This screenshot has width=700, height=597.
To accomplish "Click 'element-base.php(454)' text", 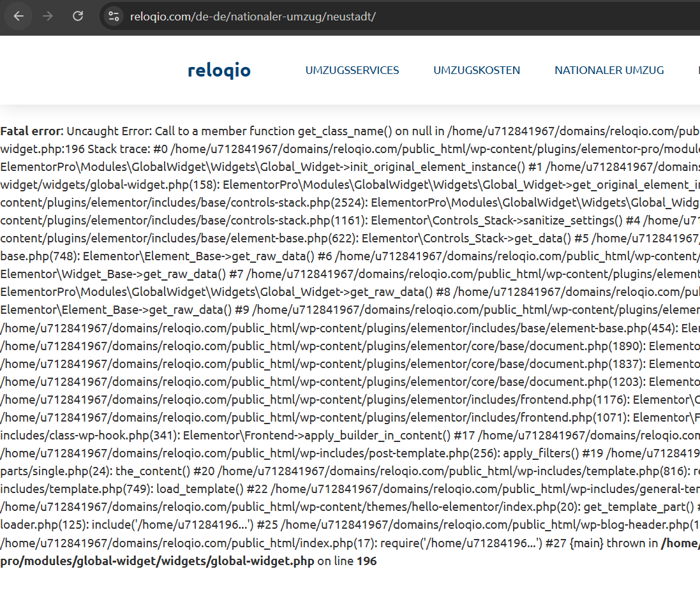I will pos(613,328).
